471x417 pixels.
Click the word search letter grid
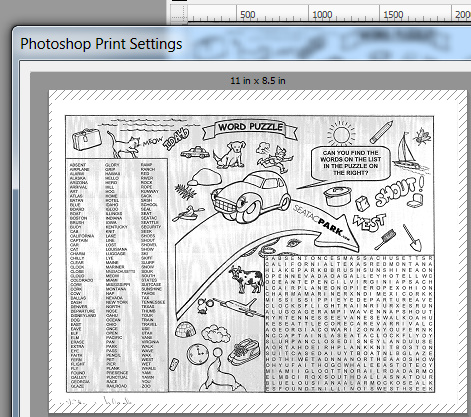(x=349, y=323)
